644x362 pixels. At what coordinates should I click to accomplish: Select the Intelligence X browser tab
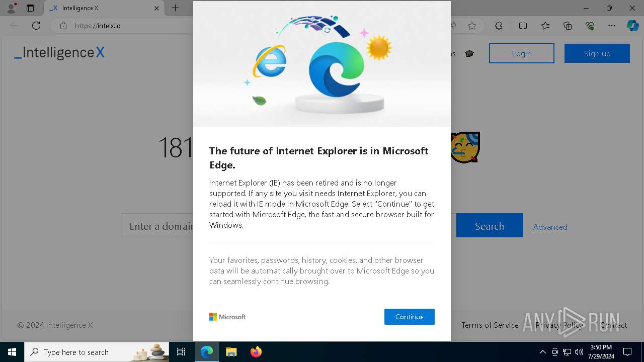click(x=103, y=8)
